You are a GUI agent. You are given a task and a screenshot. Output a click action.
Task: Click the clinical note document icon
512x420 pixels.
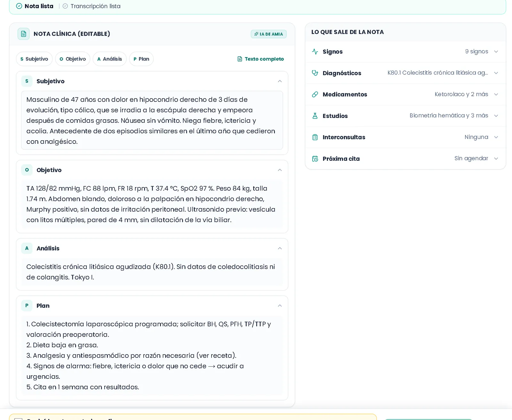pyautogui.click(x=23, y=34)
